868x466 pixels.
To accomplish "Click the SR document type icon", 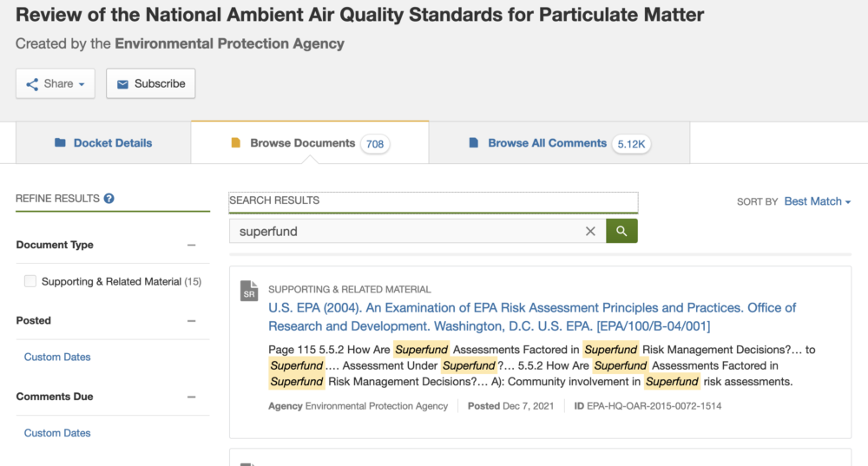I will 249,291.
